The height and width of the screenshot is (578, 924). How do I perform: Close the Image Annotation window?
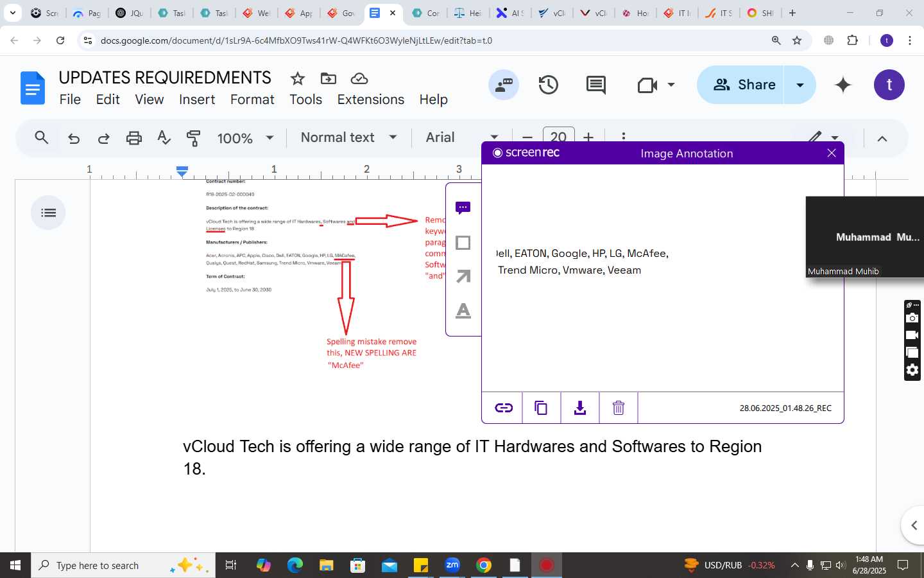(832, 153)
